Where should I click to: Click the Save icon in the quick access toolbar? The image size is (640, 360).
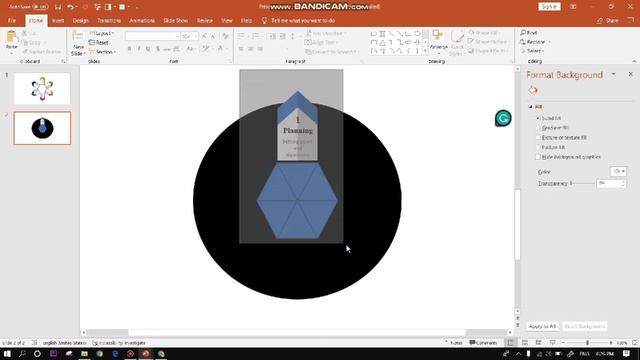58,7
